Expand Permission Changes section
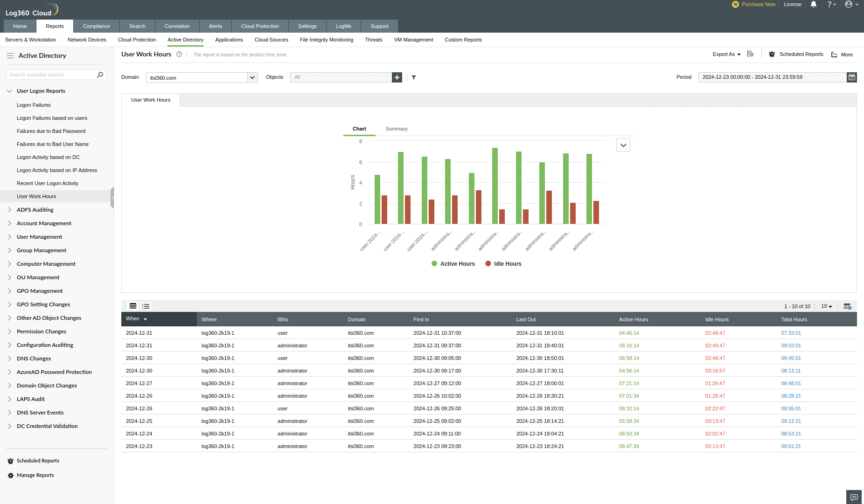 pyautogui.click(x=9, y=332)
